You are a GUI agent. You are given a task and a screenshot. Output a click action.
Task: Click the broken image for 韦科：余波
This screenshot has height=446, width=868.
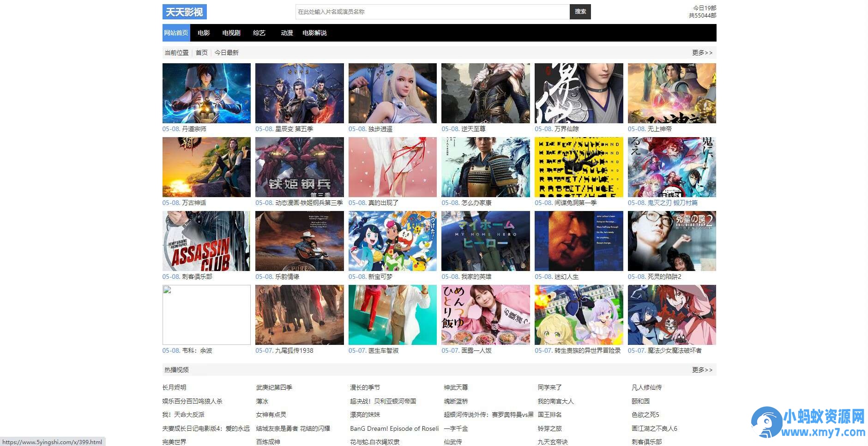[206, 315]
